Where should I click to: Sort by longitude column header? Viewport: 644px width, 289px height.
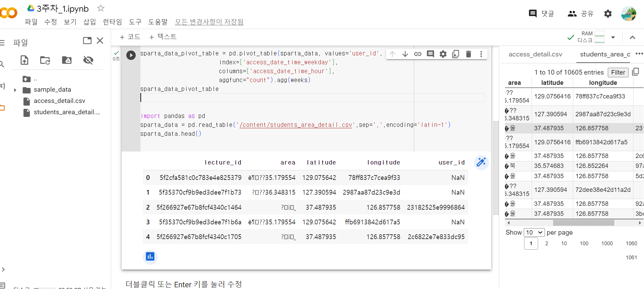tap(603, 83)
